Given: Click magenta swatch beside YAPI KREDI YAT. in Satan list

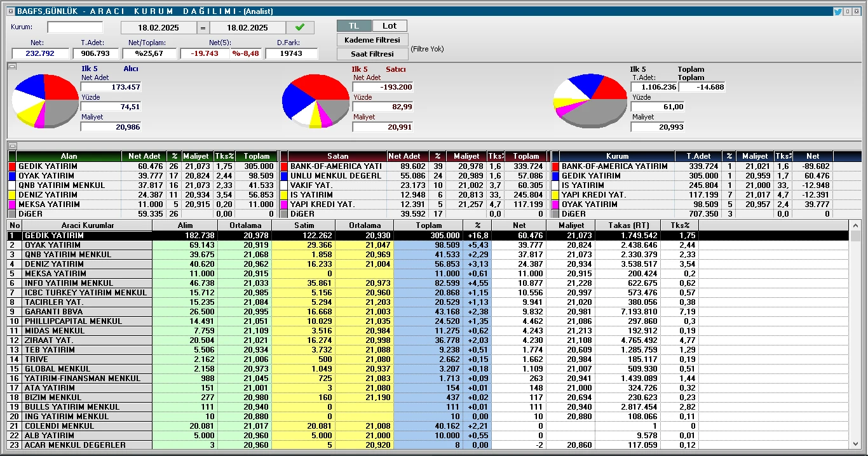Looking at the screenshot, I should point(284,205).
